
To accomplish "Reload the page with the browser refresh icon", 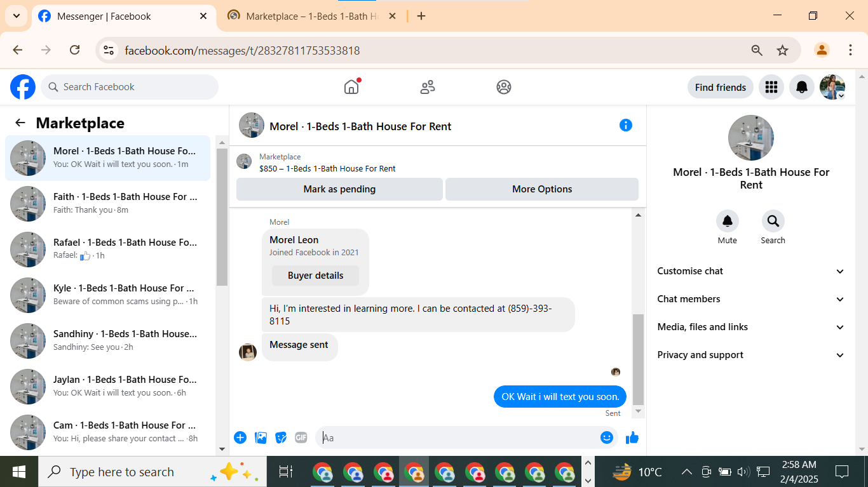I will 74,50.
